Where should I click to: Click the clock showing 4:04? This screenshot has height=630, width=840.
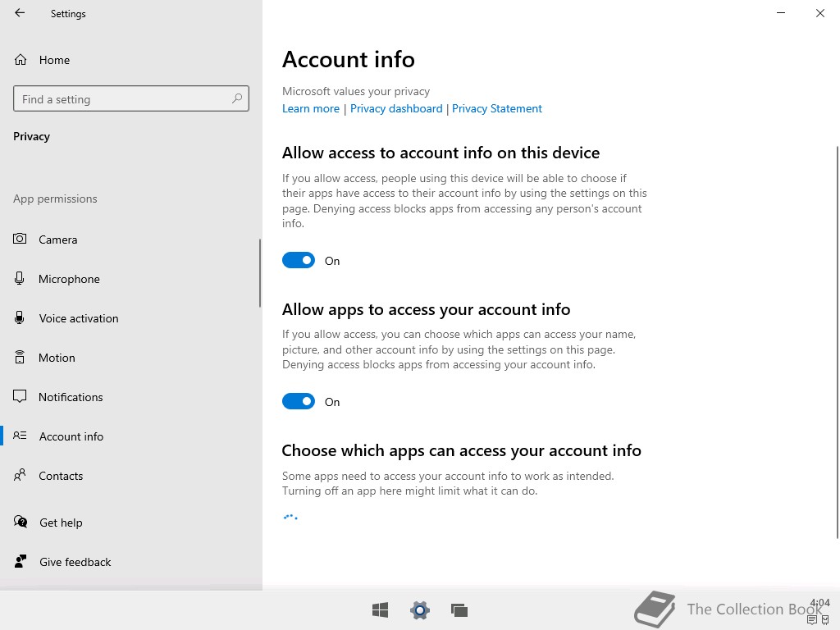point(819,603)
